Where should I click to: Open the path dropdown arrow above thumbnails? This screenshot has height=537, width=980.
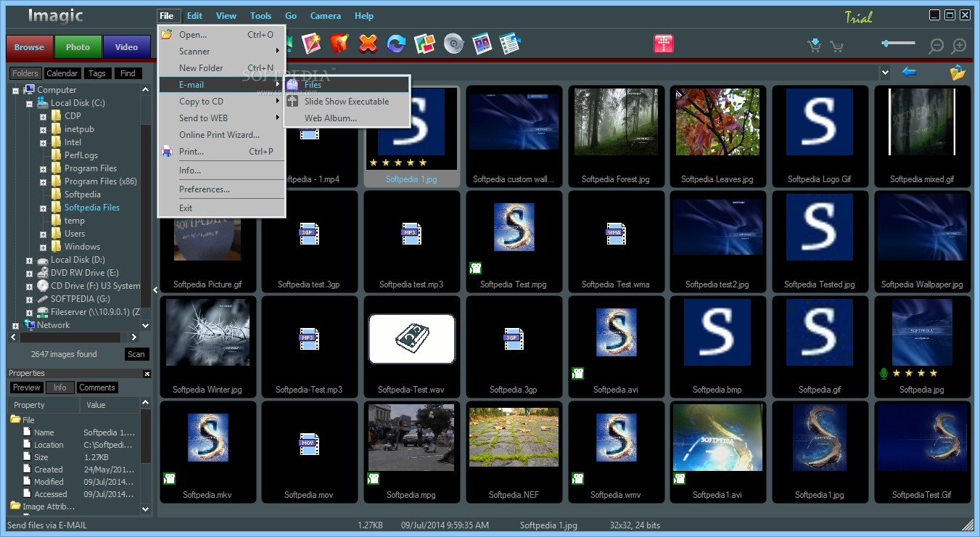pos(884,72)
